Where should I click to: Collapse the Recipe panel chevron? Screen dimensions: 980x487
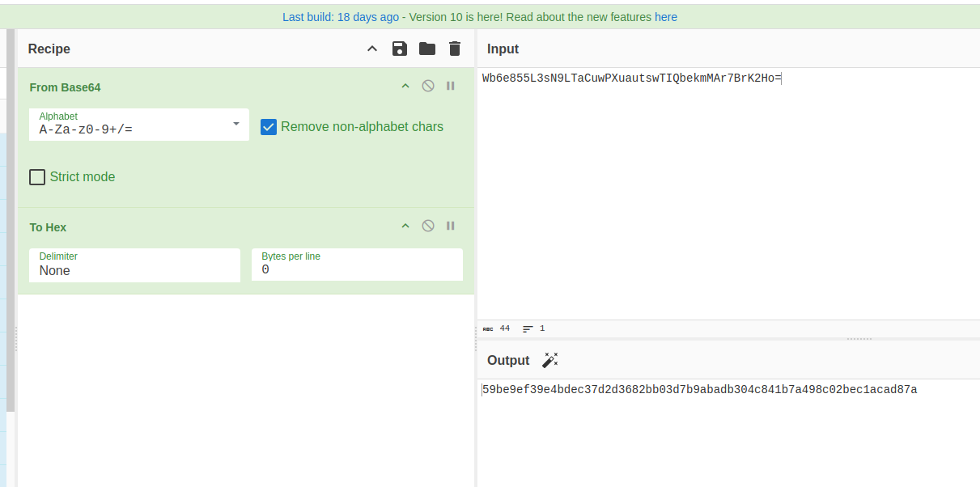point(372,49)
